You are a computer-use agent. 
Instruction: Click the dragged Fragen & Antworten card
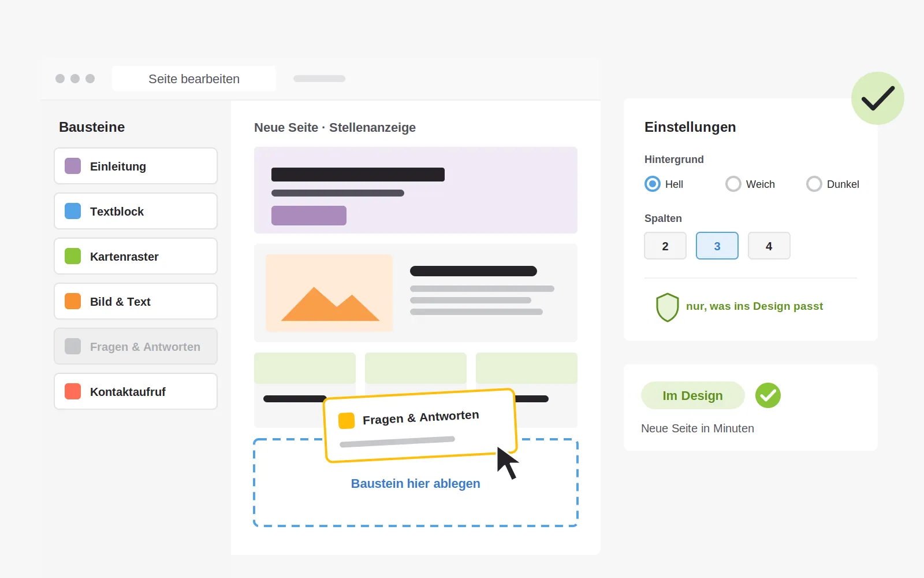(x=420, y=426)
